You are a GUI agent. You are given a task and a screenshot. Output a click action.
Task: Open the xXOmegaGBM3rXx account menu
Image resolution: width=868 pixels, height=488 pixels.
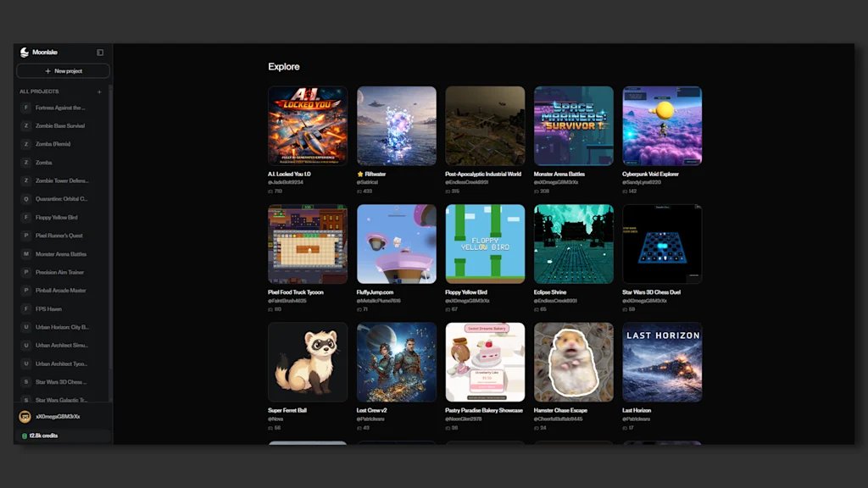click(58, 417)
